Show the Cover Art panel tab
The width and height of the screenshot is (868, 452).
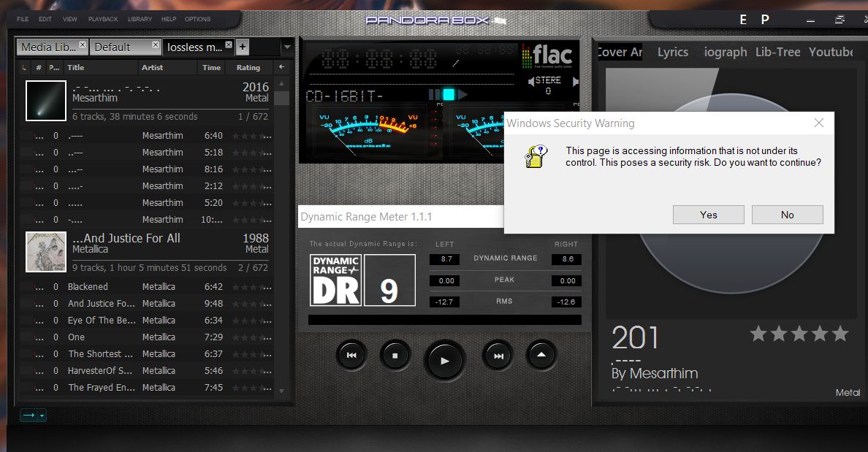click(x=620, y=52)
